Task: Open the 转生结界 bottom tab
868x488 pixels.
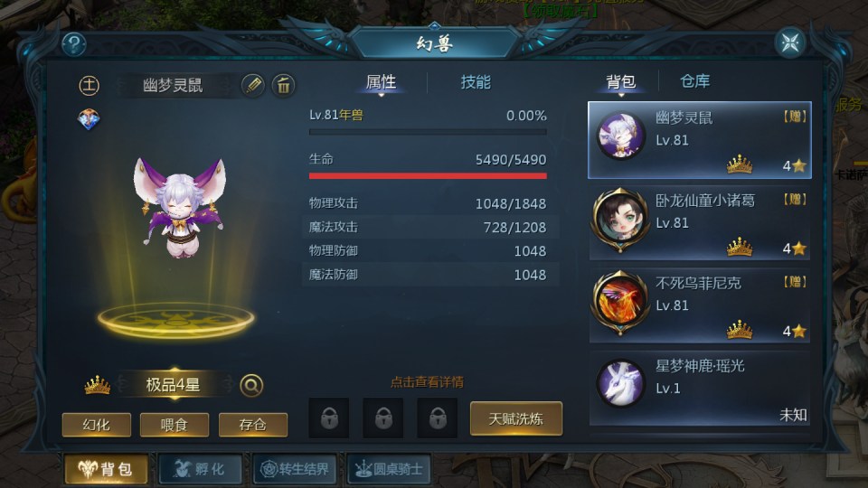Action: click(295, 469)
